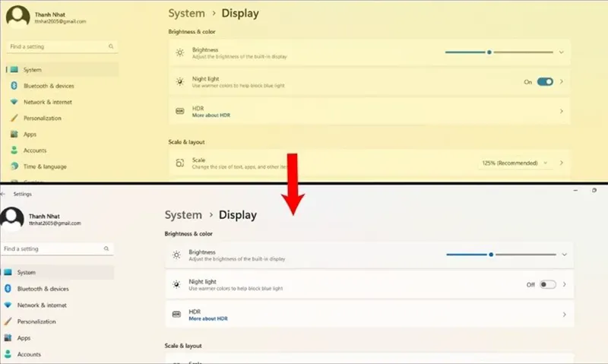
Task: Open Scale settings arrow in the top window
Action: click(x=562, y=163)
